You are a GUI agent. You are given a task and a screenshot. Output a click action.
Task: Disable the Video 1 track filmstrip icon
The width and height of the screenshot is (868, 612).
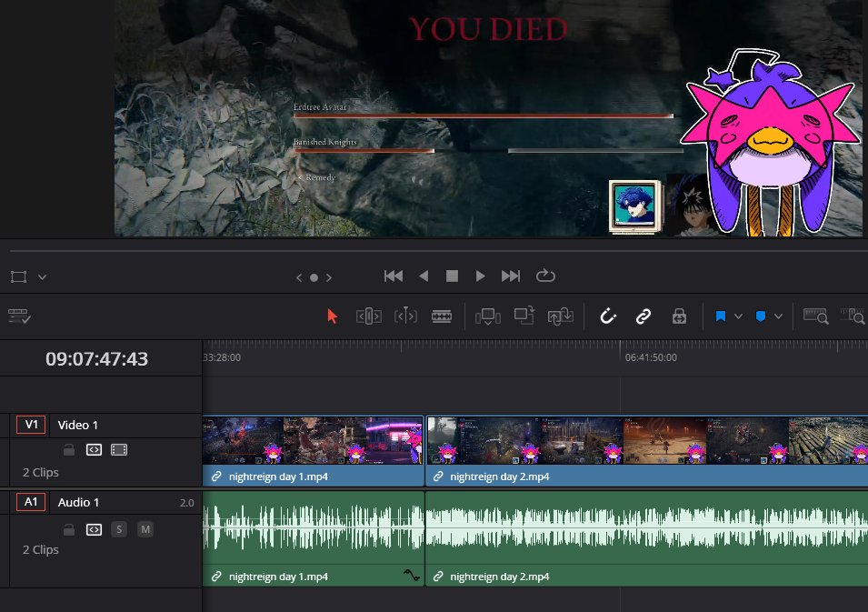pyautogui.click(x=119, y=450)
